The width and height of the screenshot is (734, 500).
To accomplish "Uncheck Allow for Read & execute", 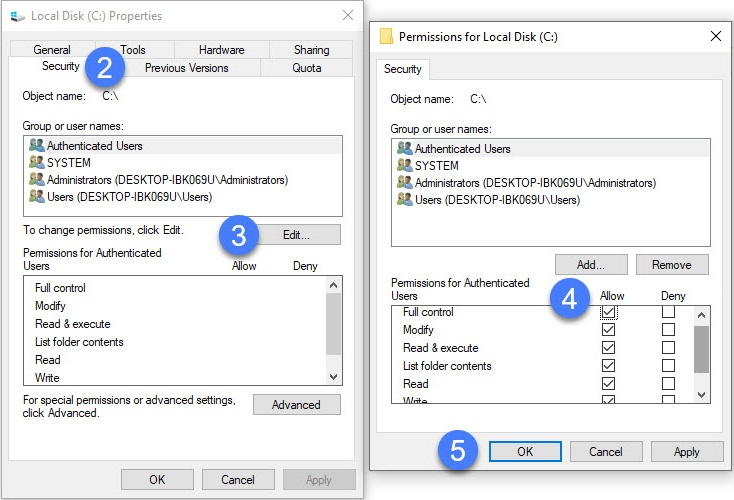I will click(609, 348).
